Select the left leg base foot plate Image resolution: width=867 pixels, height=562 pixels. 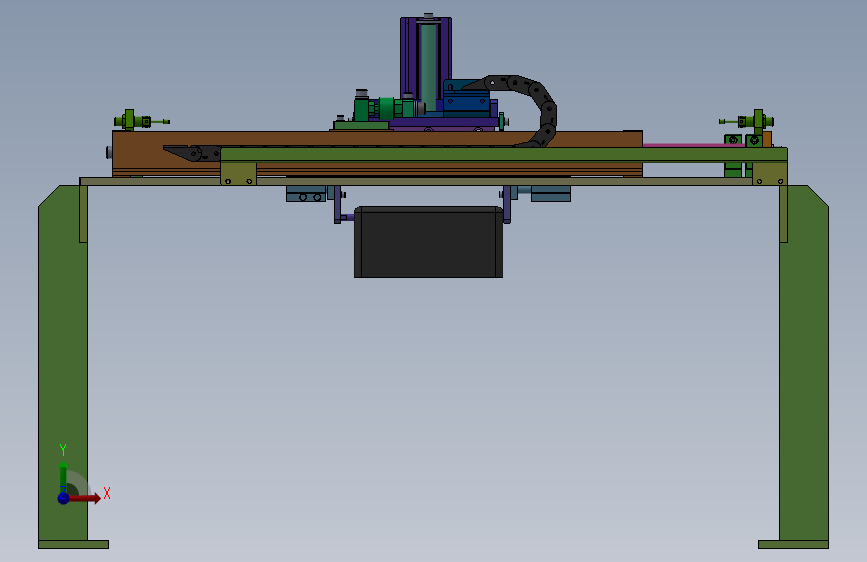tap(73, 545)
